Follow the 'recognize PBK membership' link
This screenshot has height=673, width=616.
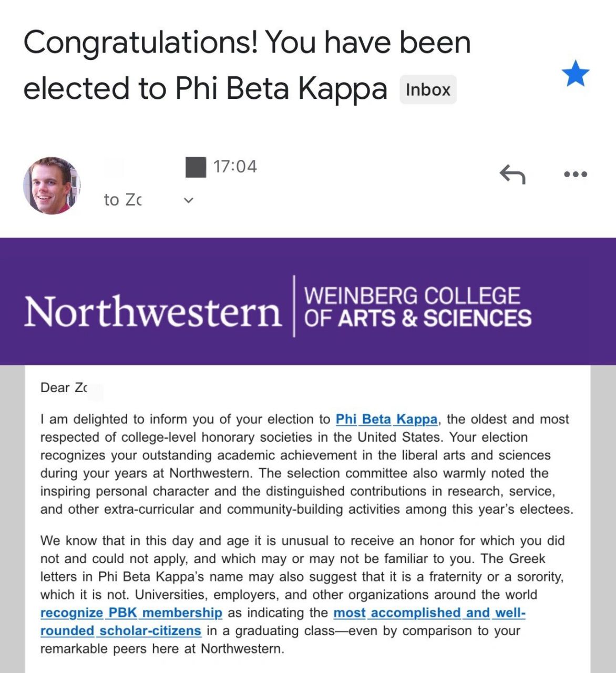[x=132, y=613]
